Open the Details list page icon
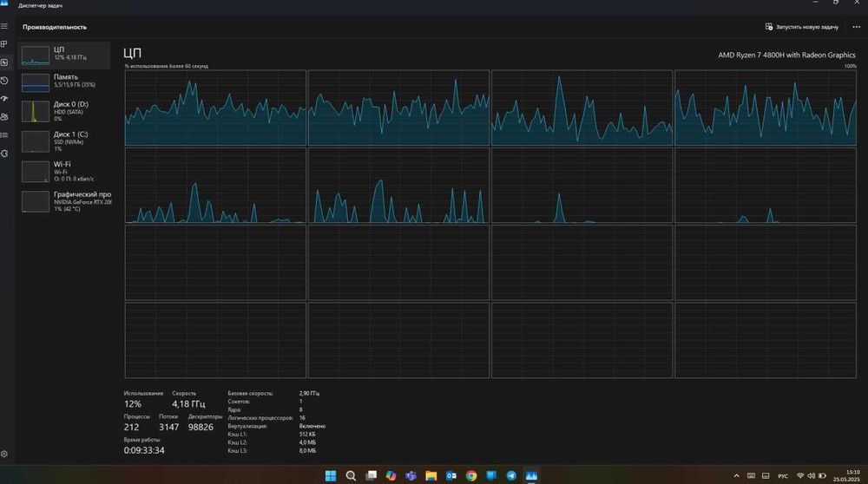The width and height of the screenshot is (868, 484). coord(4,135)
